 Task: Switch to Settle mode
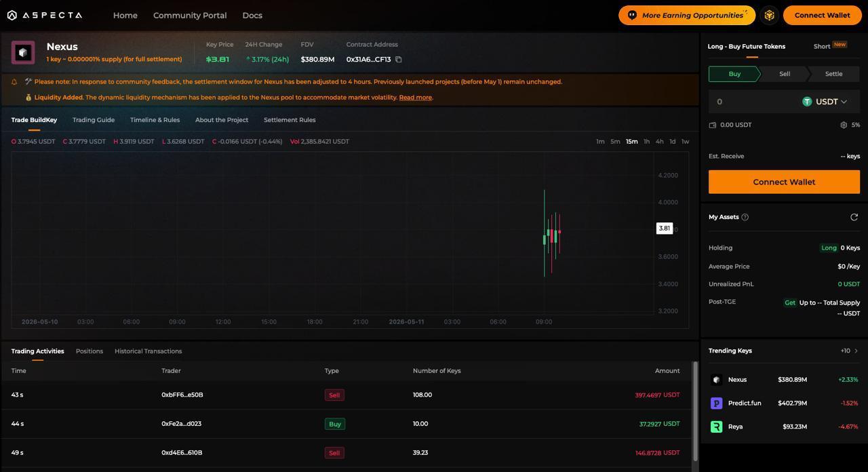(834, 74)
